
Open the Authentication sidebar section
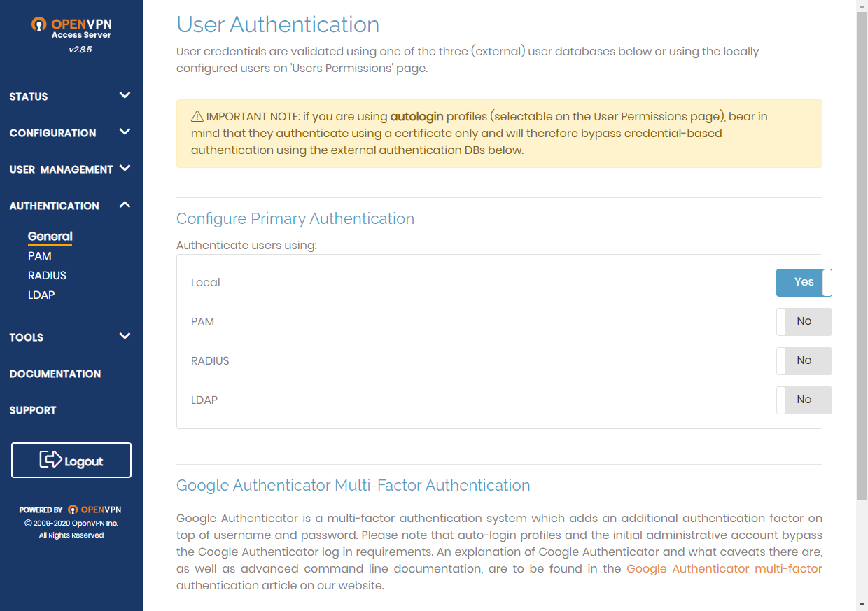(54, 206)
